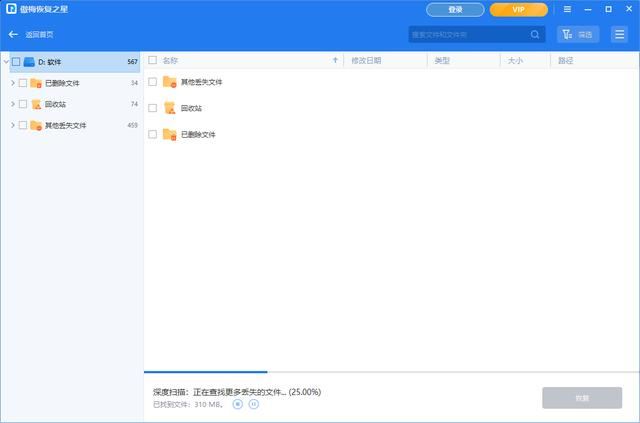The width and height of the screenshot is (640, 423).
Task: Select the 其他丢失文件 tree item label
Action: click(65, 125)
